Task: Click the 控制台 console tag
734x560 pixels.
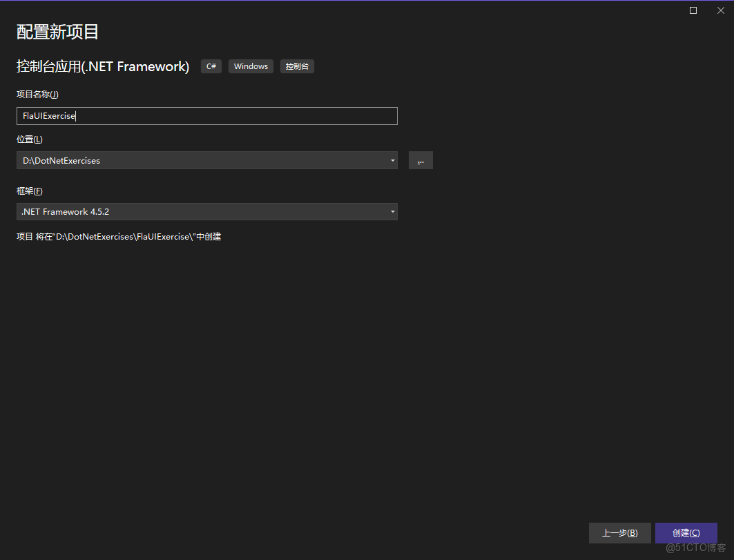Action: pos(297,66)
